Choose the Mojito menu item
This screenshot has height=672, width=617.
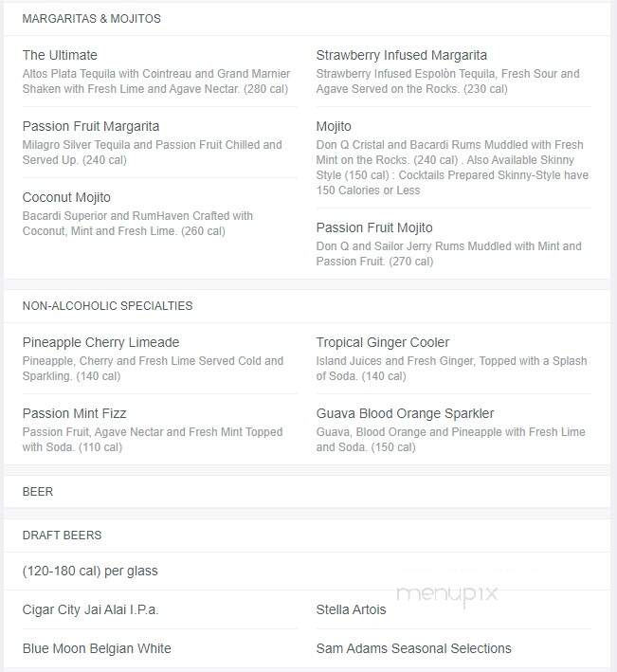click(334, 126)
